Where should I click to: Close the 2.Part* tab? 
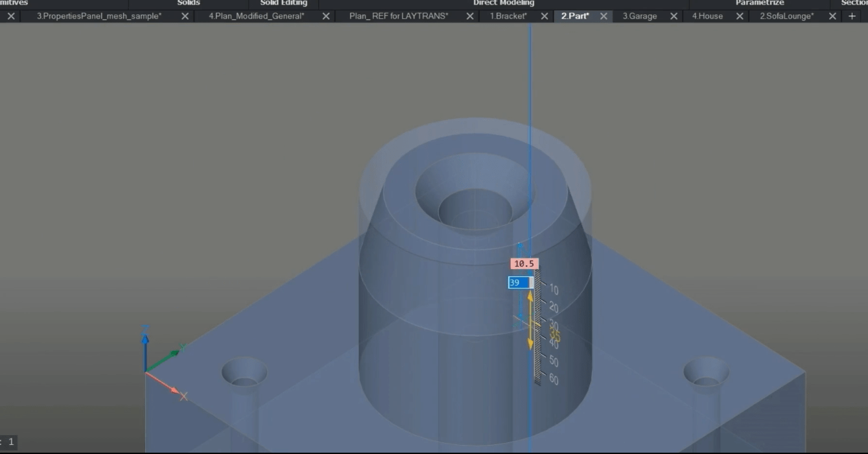tap(604, 16)
